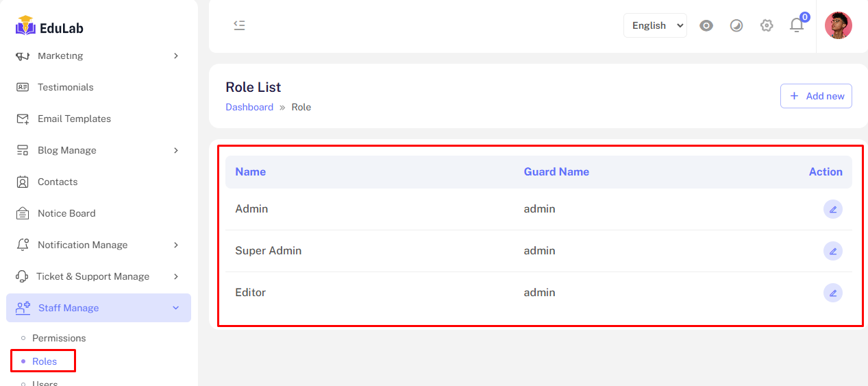Collapse sidebar using the menu toggle icon
The width and height of the screenshot is (868, 386).
pos(239,25)
